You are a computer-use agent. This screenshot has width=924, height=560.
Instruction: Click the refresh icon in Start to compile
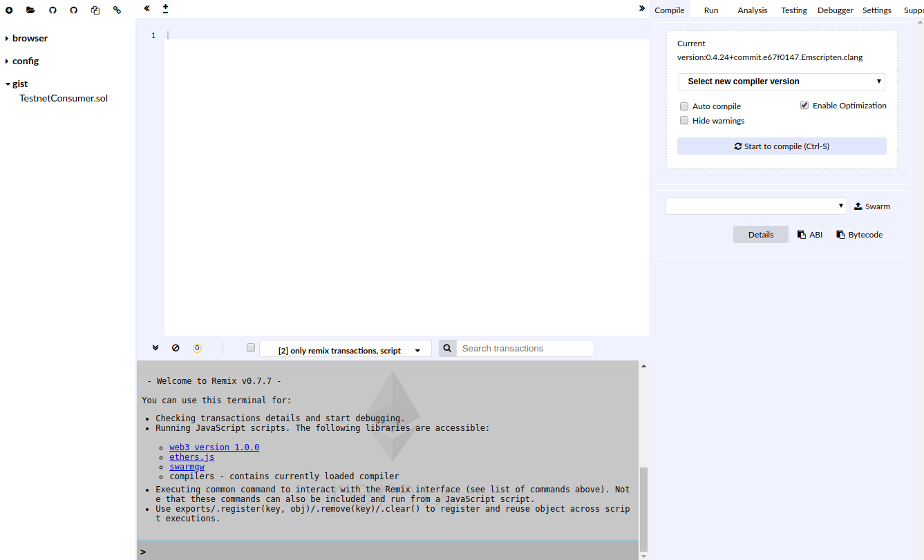tap(738, 146)
